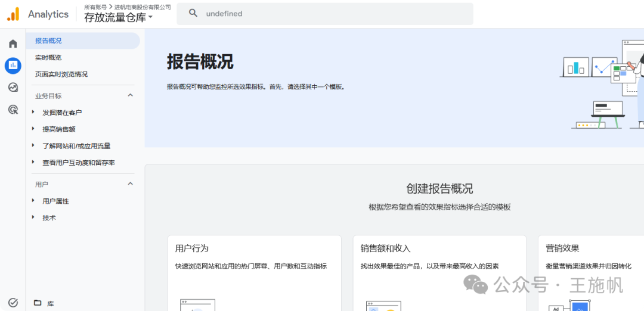The image size is (644, 311).
Task: Open 用户属性 item
Action: coord(56,201)
